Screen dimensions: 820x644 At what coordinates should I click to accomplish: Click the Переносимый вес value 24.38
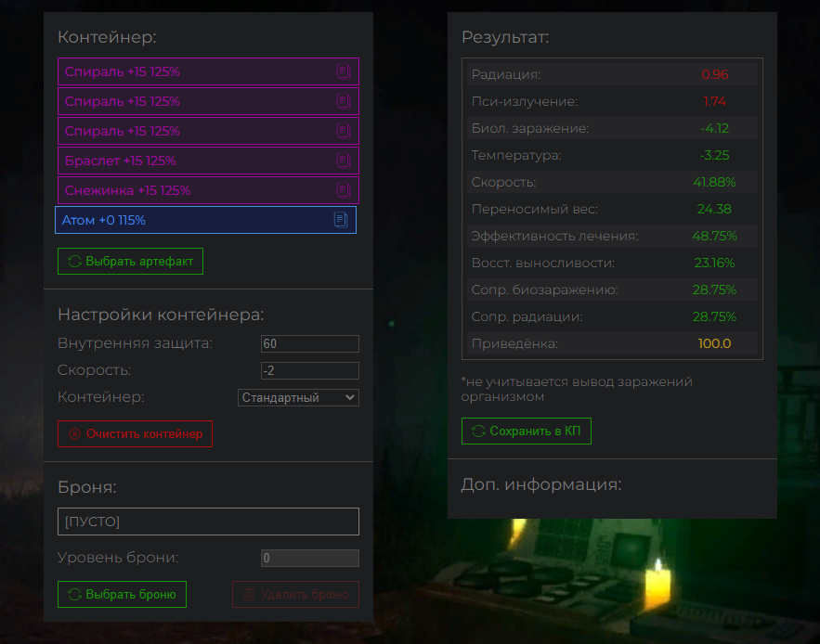[714, 209]
